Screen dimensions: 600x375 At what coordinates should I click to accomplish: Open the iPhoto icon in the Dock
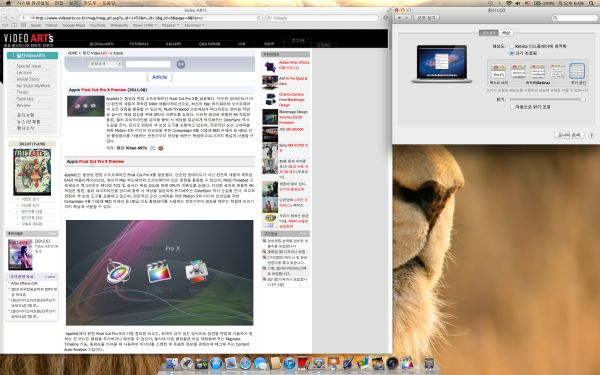pos(378,363)
